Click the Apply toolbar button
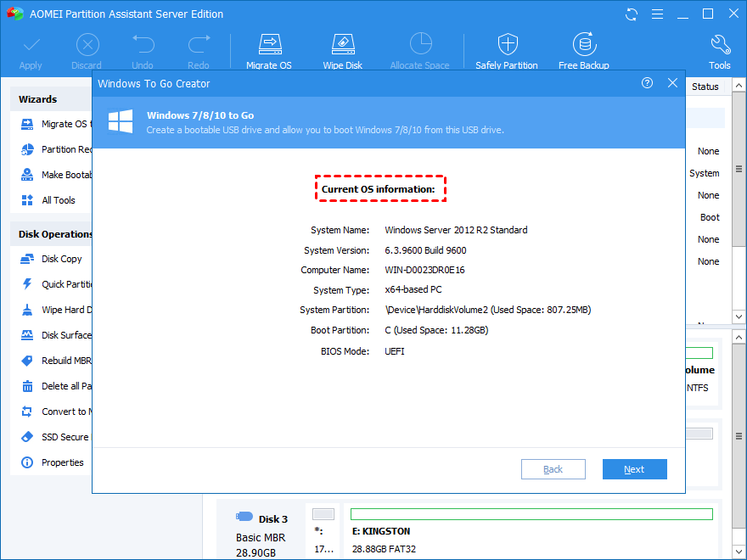 (x=31, y=53)
